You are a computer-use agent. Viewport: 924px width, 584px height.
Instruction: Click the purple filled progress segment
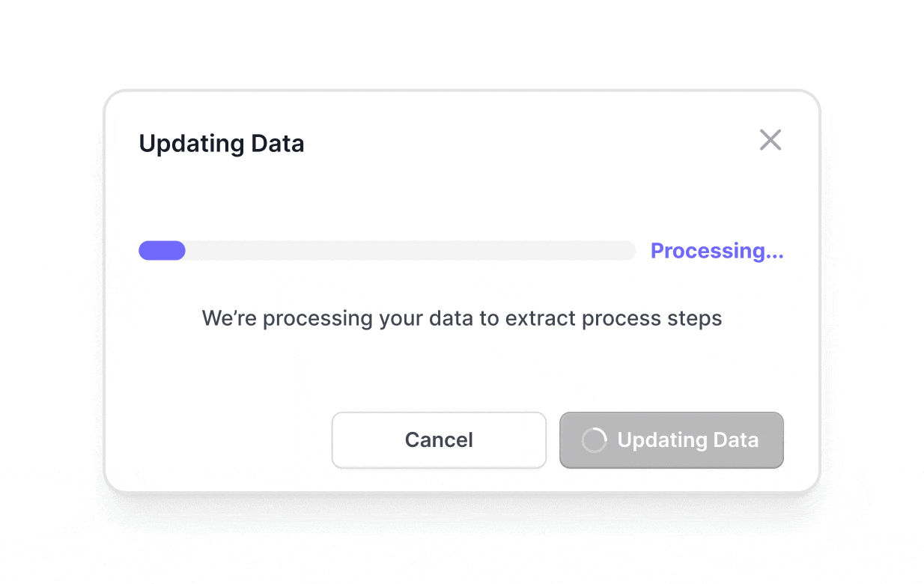[162, 251]
